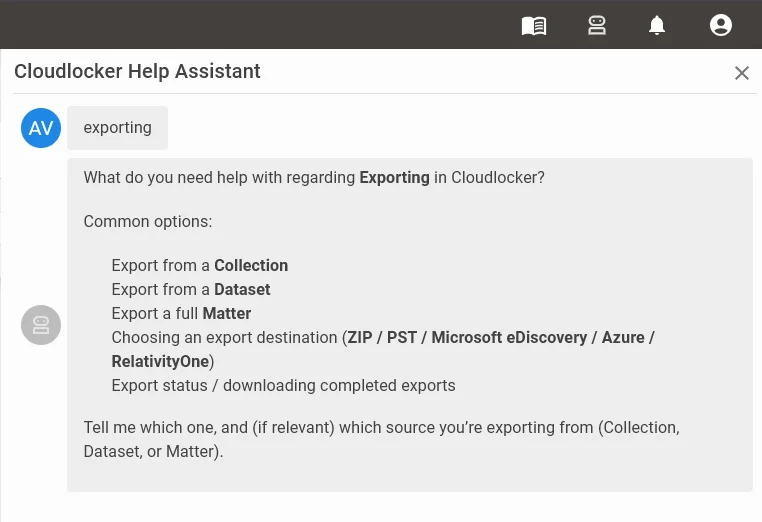
Task: Show notifications via the bell icon
Action: [x=657, y=25]
